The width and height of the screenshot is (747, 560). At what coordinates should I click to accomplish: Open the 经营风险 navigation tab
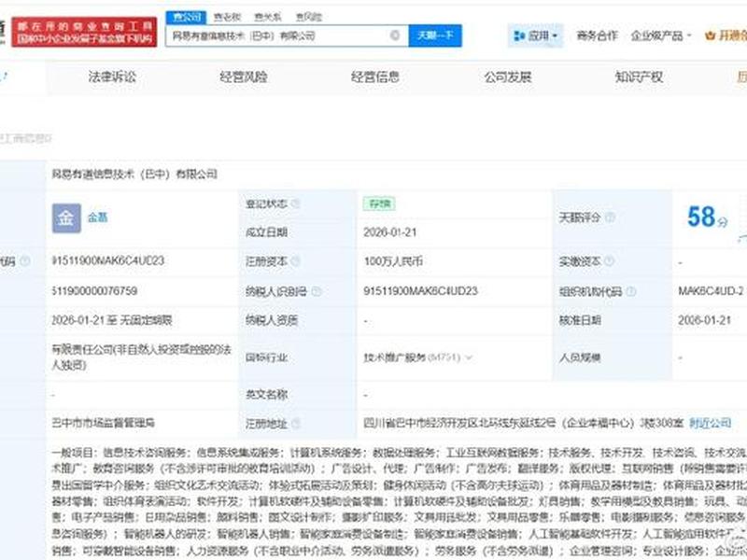pos(243,77)
